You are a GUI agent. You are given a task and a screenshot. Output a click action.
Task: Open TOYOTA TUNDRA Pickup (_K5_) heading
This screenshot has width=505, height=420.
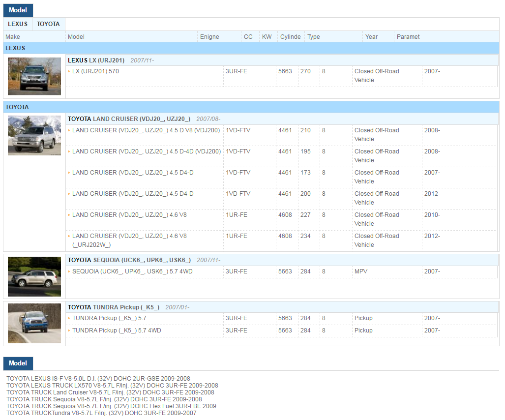point(114,307)
